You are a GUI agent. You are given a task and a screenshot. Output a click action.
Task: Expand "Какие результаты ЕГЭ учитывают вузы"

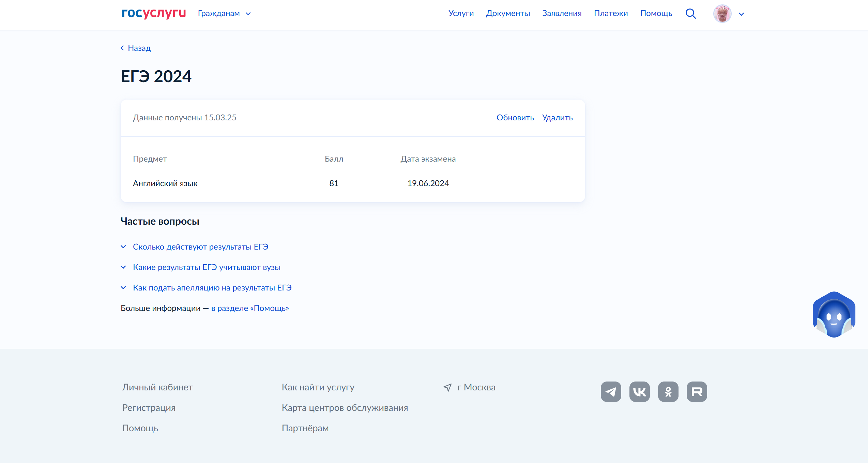(207, 267)
